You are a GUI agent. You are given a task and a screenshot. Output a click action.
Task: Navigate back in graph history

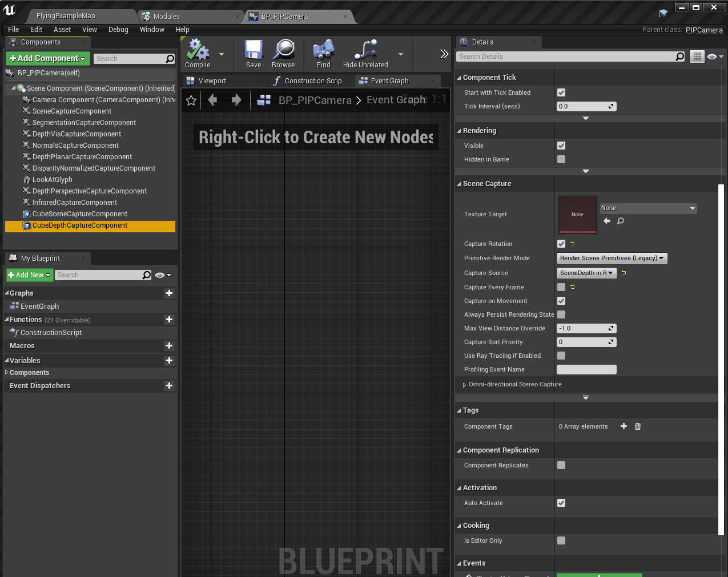[212, 100]
